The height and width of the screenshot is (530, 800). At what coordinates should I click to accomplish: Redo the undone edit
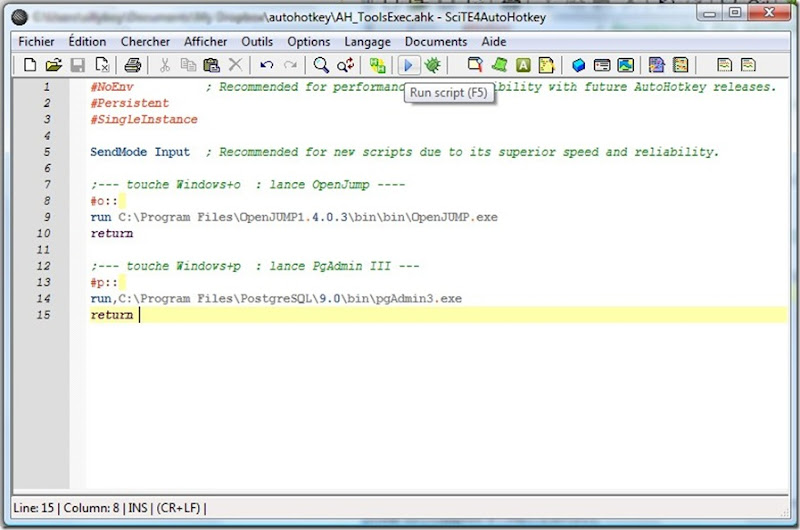pos(290,65)
